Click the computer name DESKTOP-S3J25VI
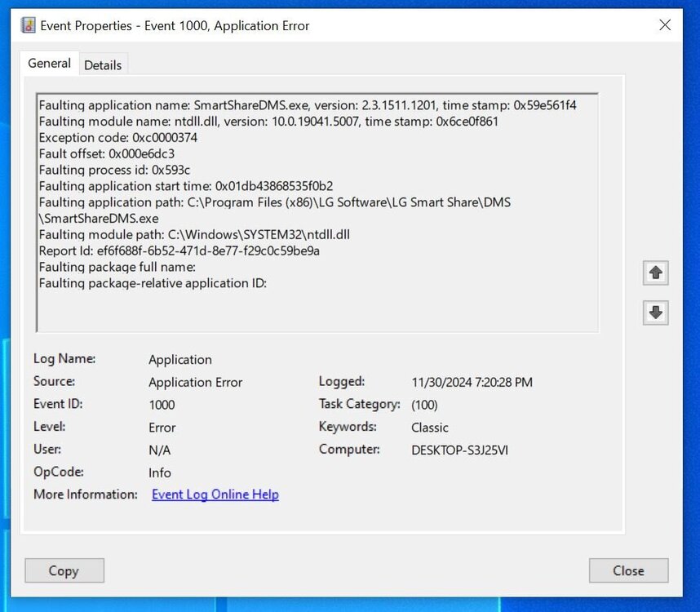The height and width of the screenshot is (612, 700). click(459, 450)
